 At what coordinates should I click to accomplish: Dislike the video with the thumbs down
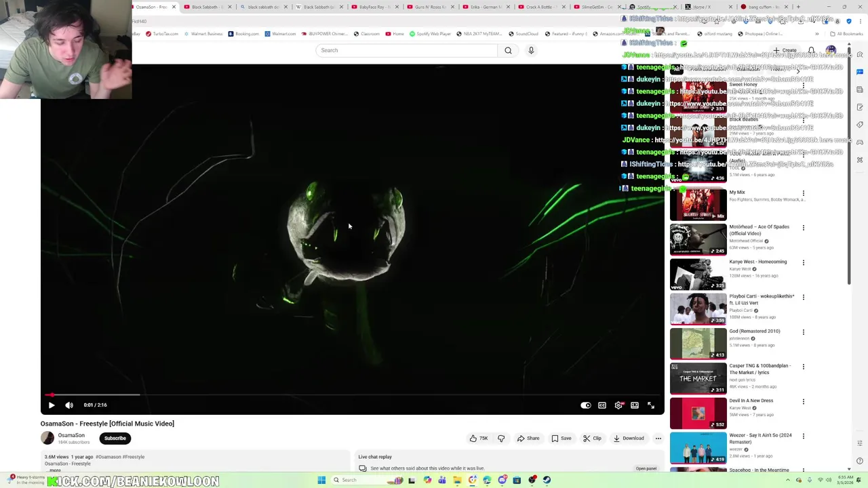(x=501, y=439)
